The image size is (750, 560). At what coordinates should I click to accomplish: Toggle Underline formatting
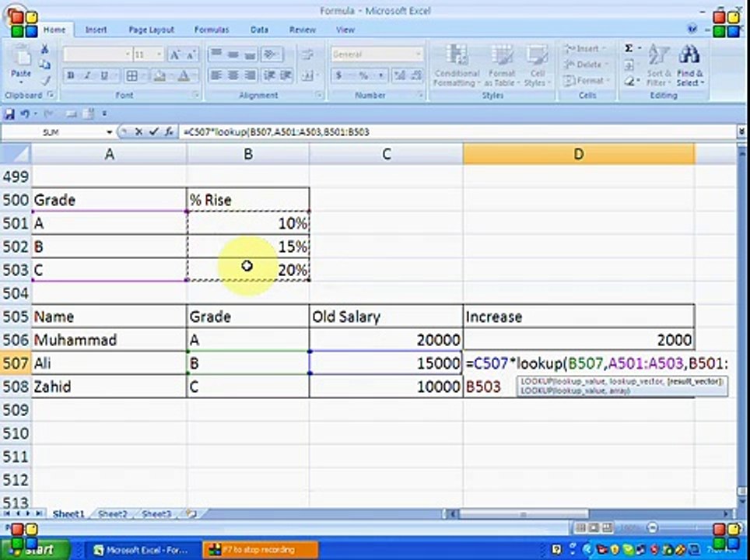[103, 75]
